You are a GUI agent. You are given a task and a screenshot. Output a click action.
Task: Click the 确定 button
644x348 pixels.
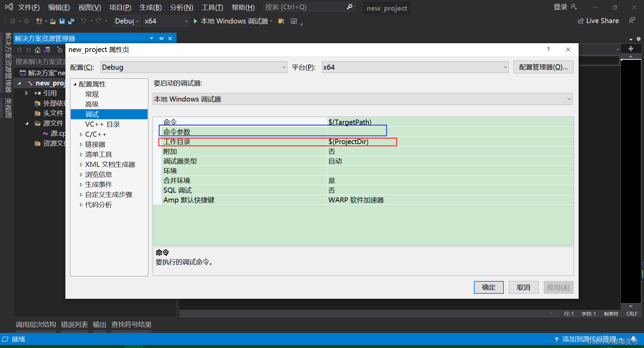(489, 287)
